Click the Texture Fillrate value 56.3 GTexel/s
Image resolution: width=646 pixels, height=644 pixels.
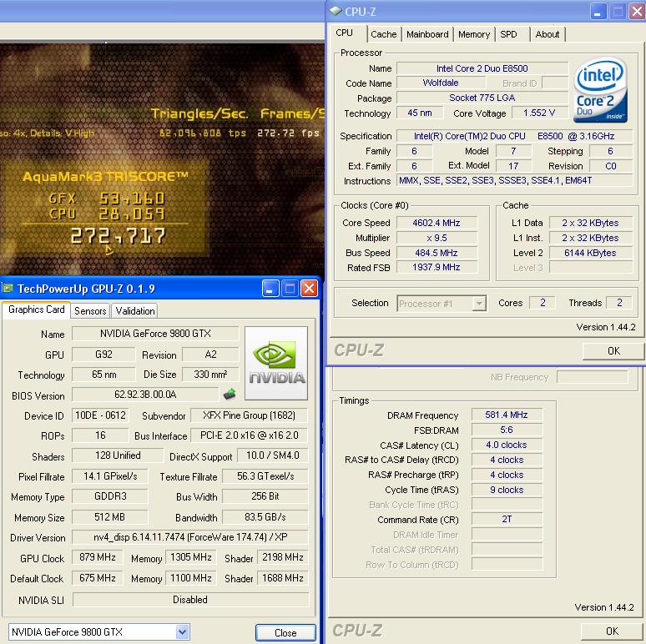[x=265, y=476]
